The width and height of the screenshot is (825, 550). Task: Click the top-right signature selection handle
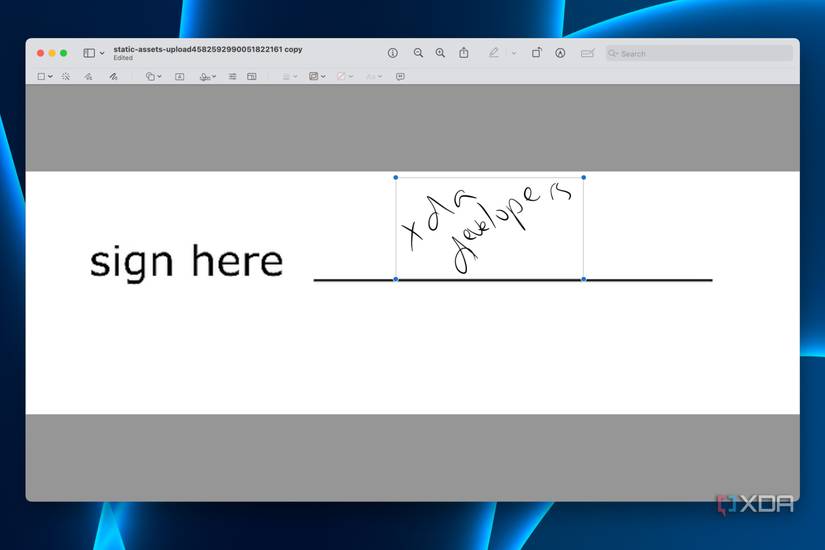[x=583, y=177]
